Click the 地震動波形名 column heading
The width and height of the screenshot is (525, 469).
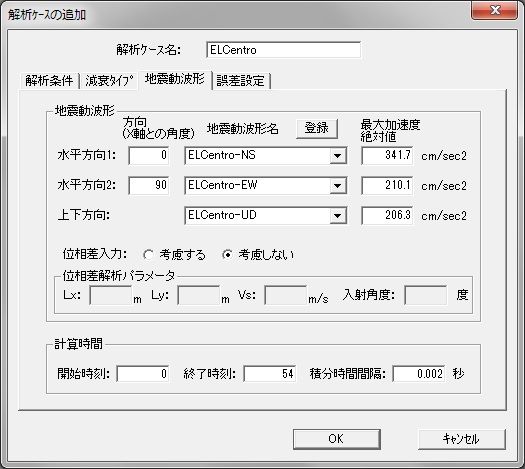pyautogui.click(x=243, y=129)
